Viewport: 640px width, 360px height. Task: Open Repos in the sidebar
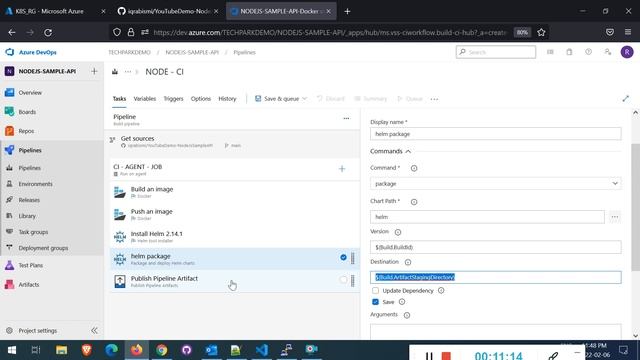pos(26,131)
